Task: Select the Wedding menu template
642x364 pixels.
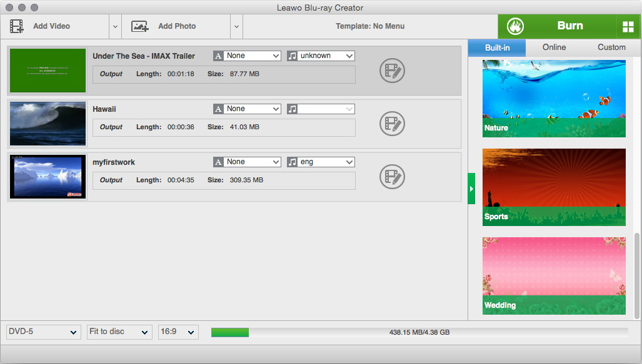Action: tap(554, 276)
